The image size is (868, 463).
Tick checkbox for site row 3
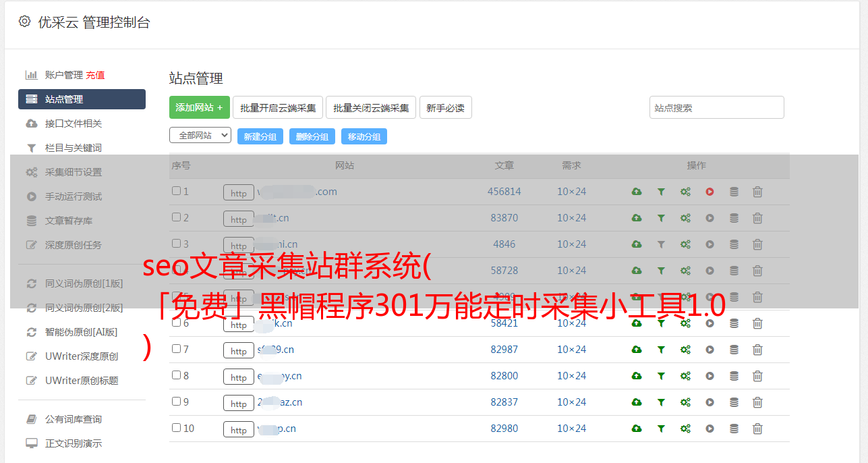[176, 244]
